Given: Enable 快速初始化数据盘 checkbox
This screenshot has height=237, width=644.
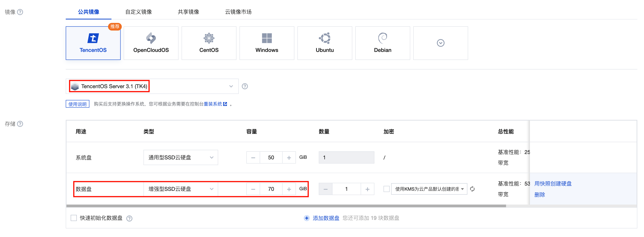Looking at the screenshot, I should [x=74, y=218].
